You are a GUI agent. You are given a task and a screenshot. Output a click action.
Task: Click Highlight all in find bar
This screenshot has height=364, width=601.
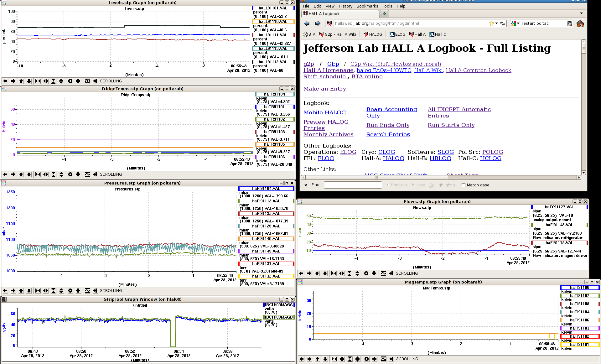(443, 185)
